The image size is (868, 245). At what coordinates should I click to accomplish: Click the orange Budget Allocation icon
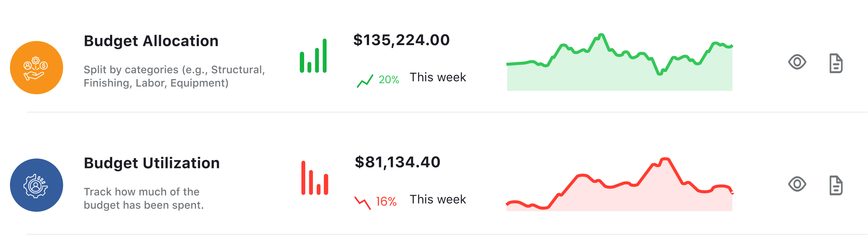(37, 68)
